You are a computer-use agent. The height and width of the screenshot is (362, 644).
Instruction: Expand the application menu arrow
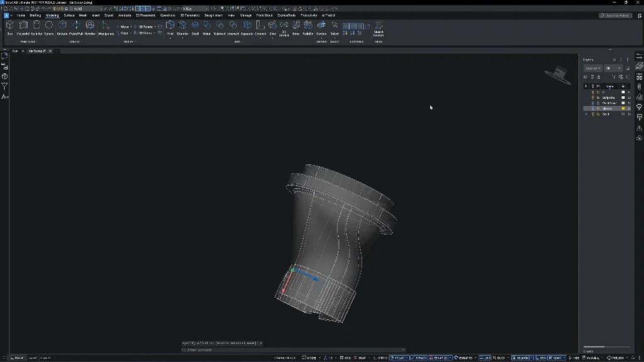coord(11,16)
